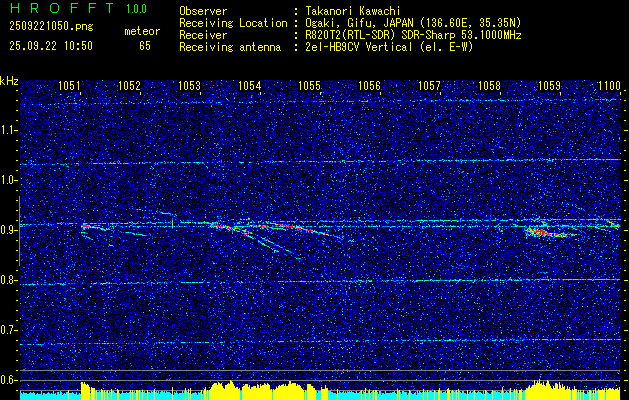This screenshot has height=400, width=629.
Task: Click the 2el-HB9CV Vertical antenna text
Action: (x=389, y=47)
